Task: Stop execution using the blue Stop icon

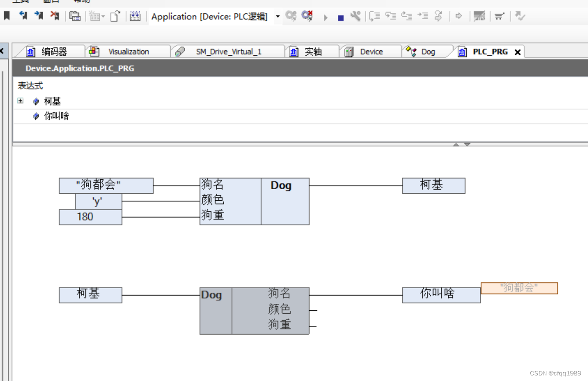Action: click(x=341, y=17)
